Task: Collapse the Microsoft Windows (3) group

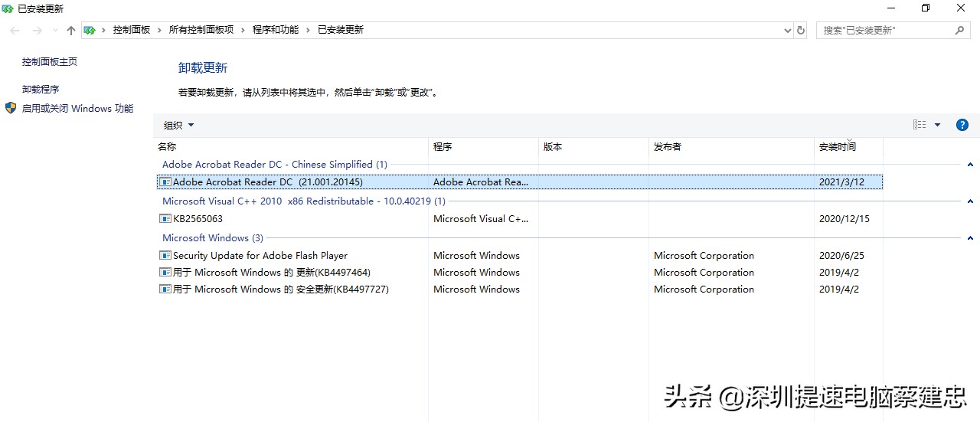Action: pos(970,238)
